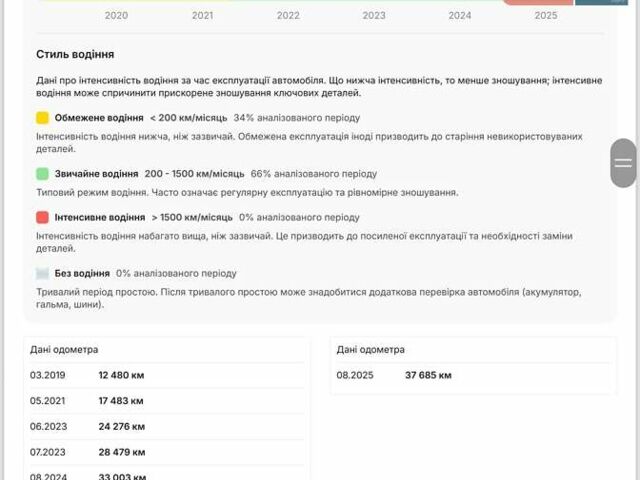Select the 2022 timeline year label

tap(288, 16)
